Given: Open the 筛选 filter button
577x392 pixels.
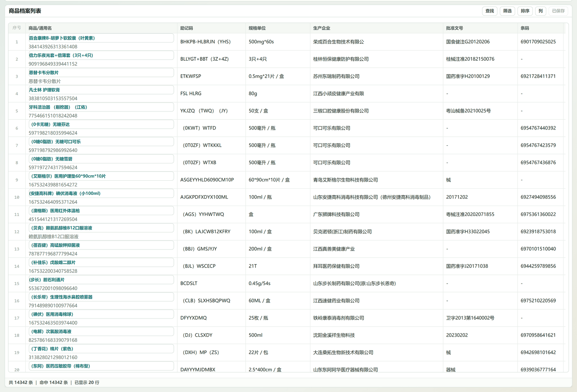Looking at the screenshot, I should pyautogui.click(x=507, y=11).
